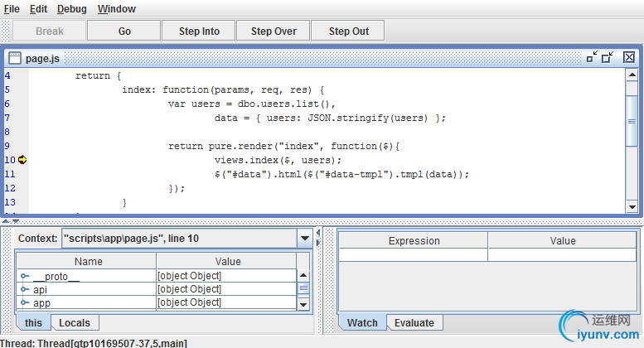Click the first Expression cell in Watch

pyautogui.click(x=413, y=255)
